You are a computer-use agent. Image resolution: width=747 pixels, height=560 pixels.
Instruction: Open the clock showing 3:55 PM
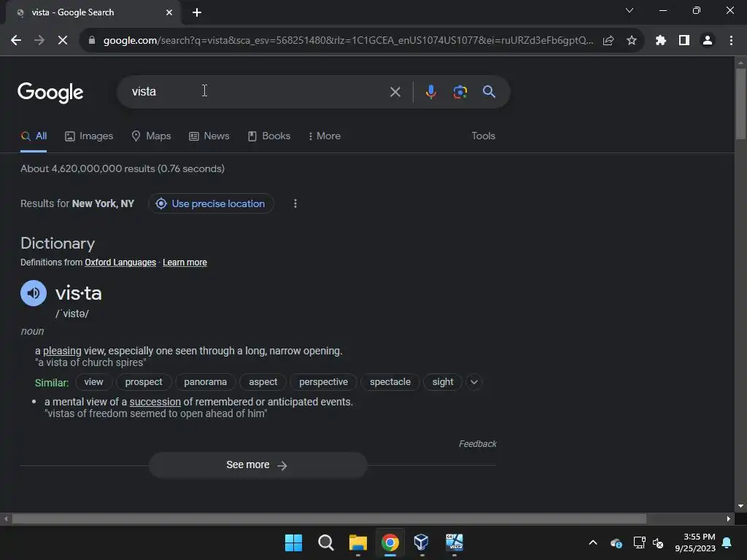695,542
